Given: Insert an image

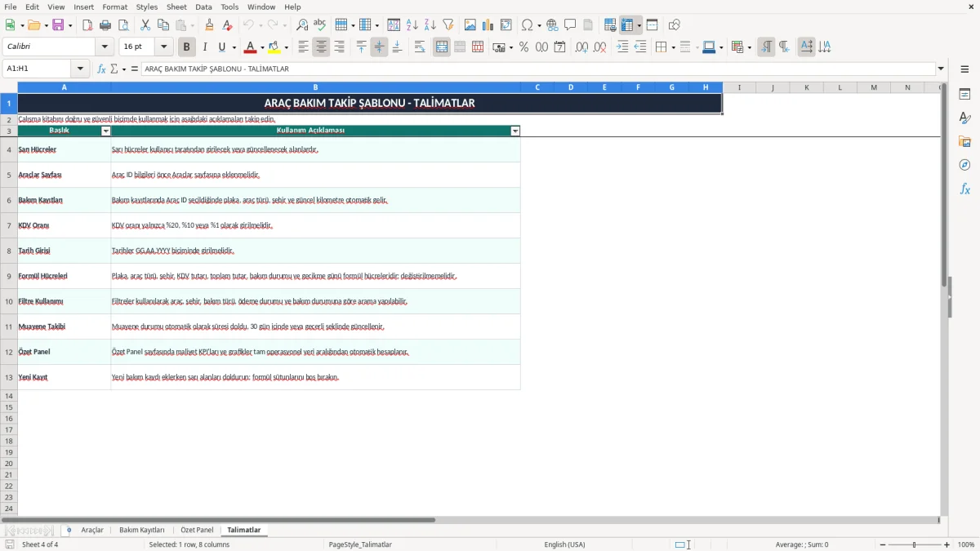Looking at the screenshot, I should (470, 25).
